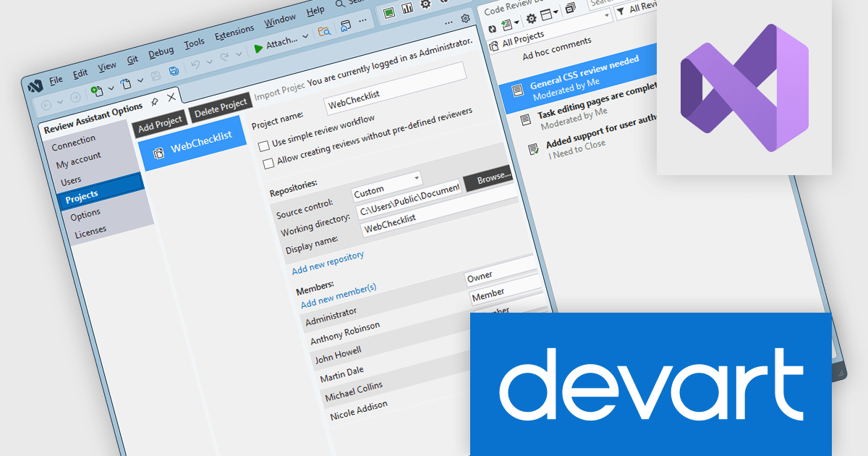Open the View menu
Screen dimensions: 868x456
pos(107,67)
